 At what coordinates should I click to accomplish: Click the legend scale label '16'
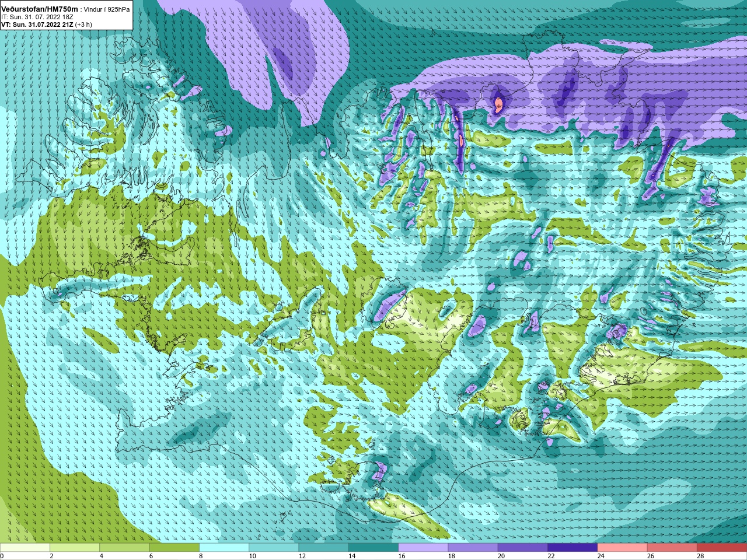tap(402, 556)
